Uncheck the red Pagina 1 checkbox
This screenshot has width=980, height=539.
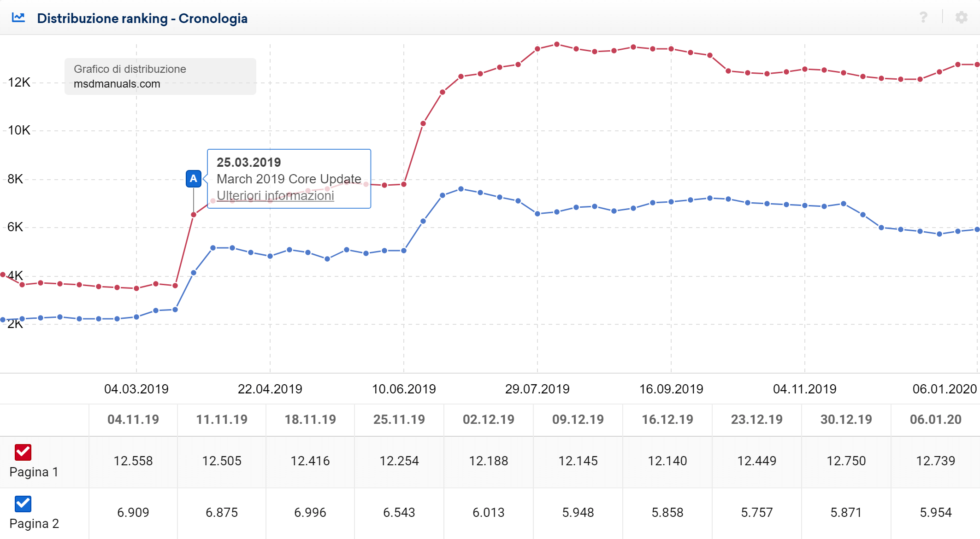pyautogui.click(x=23, y=452)
